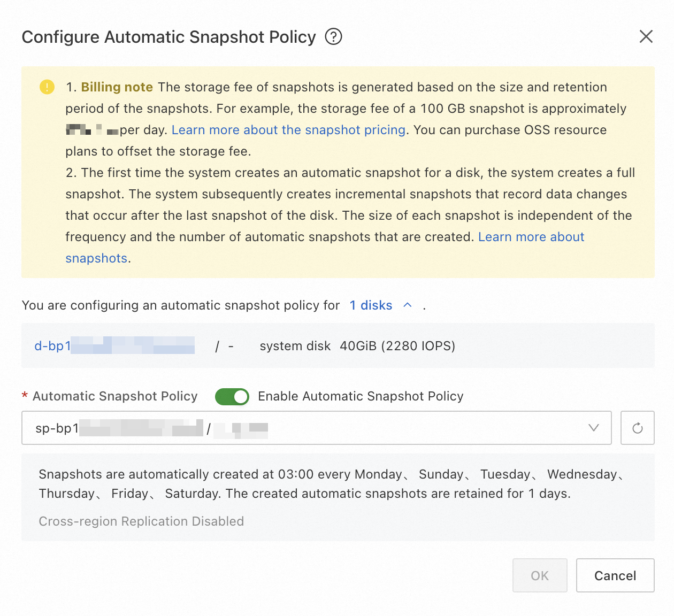Click the 'Enable Automatic Snapshot Policy' label
674x616 pixels.
361,396
